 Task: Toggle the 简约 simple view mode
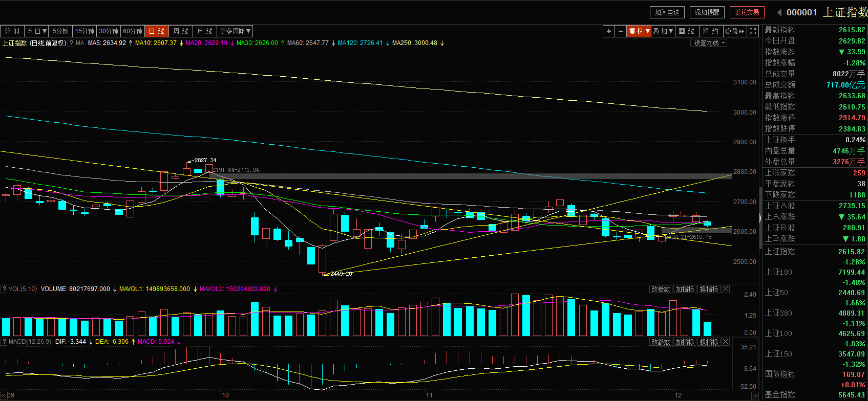tap(711, 31)
